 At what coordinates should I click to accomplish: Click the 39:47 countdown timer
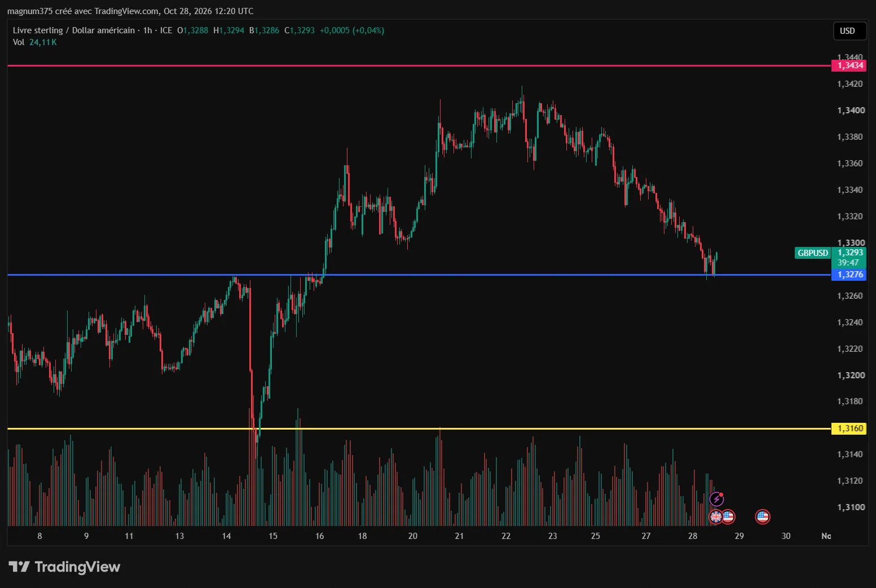click(x=848, y=263)
